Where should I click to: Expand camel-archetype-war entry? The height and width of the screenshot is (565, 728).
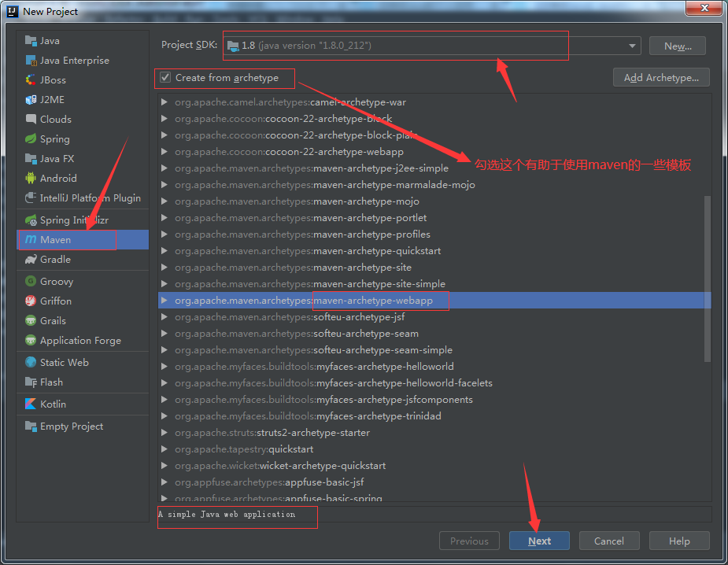pyautogui.click(x=164, y=102)
